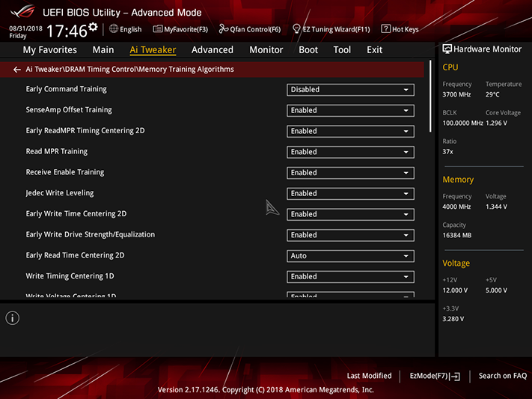
Task: Click EZ Tuning Wizard(F11) button
Action: pos(331,29)
